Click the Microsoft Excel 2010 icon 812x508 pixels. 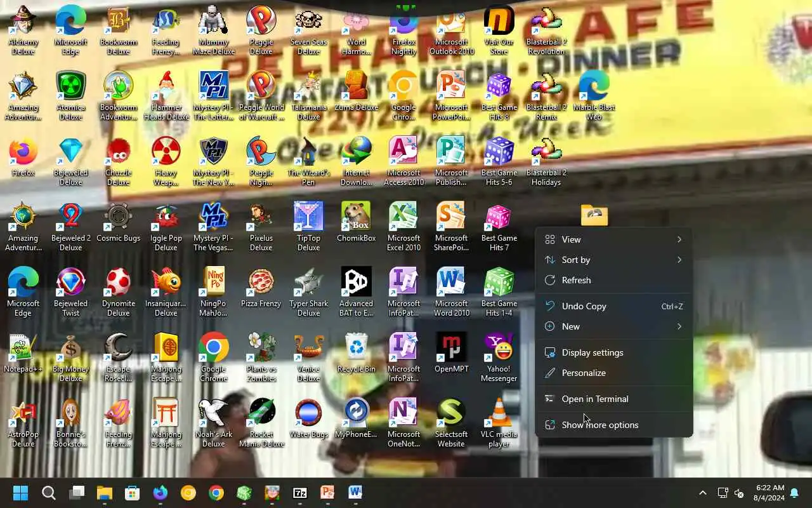tap(403, 227)
